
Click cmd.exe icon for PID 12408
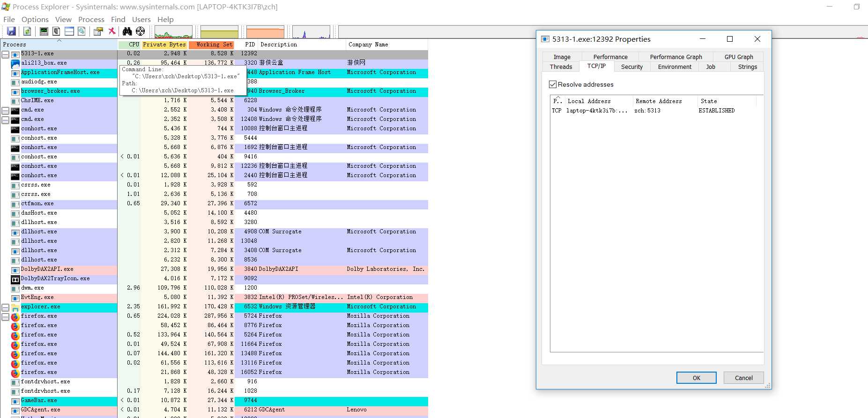(x=15, y=120)
